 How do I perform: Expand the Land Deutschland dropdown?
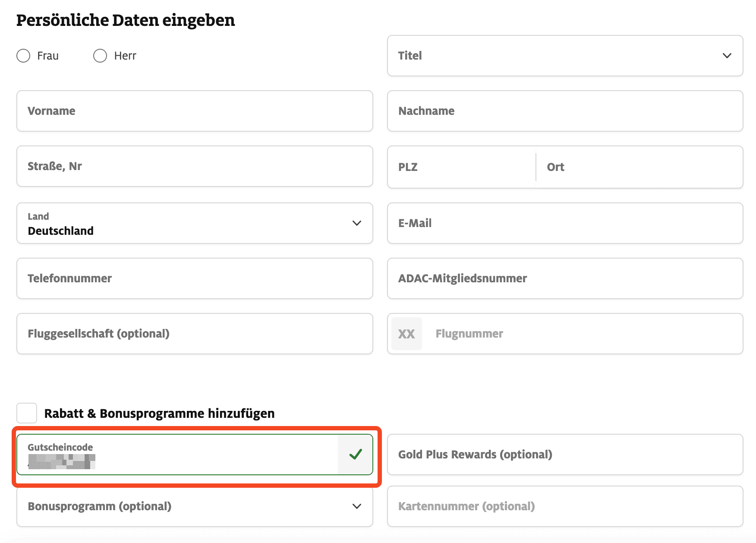pyautogui.click(x=194, y=223)
